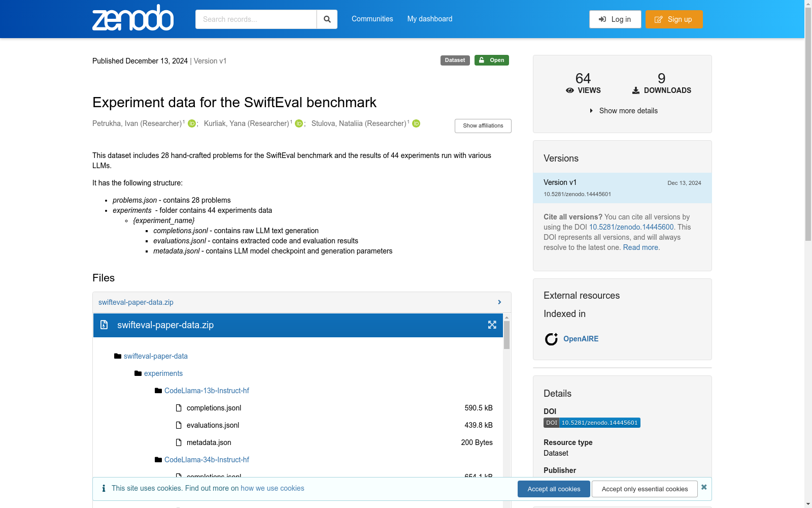
Task: Click the page scrollbar up arrow
Action: pos(808,4)
